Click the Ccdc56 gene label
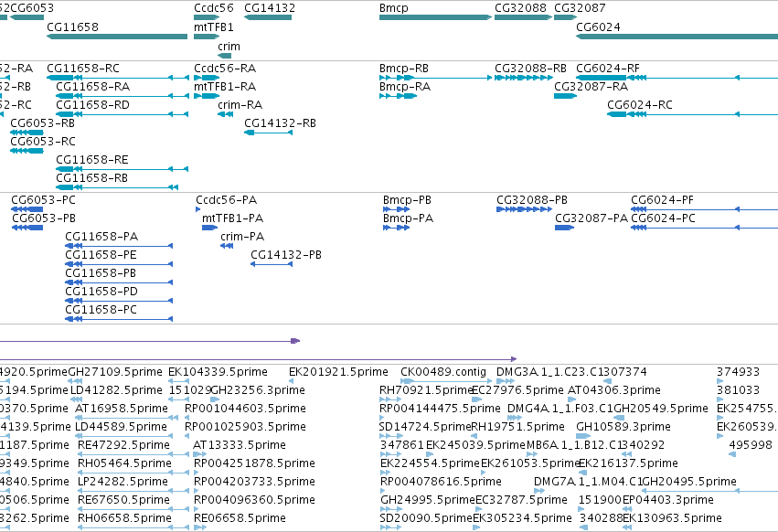The height and width of the screenshot is (532, 778). pyautogui.click(x=213, y=8)
